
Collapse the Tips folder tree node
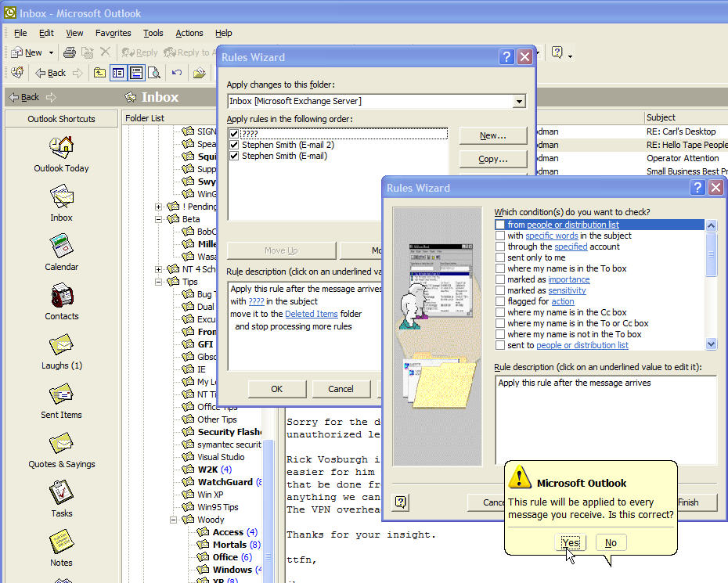point(159,282)
